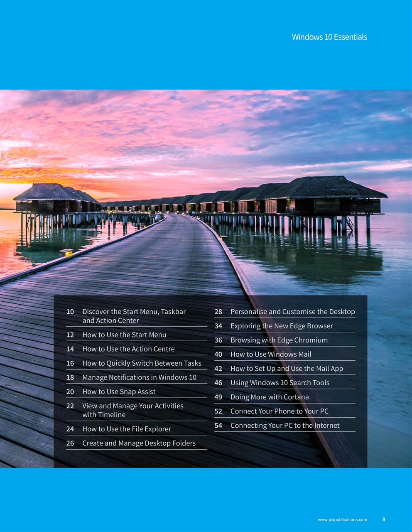This screenshot has width=412, height=532.
Task: Click the 'Windows 10 Essentials' header text
Action: 329,37
